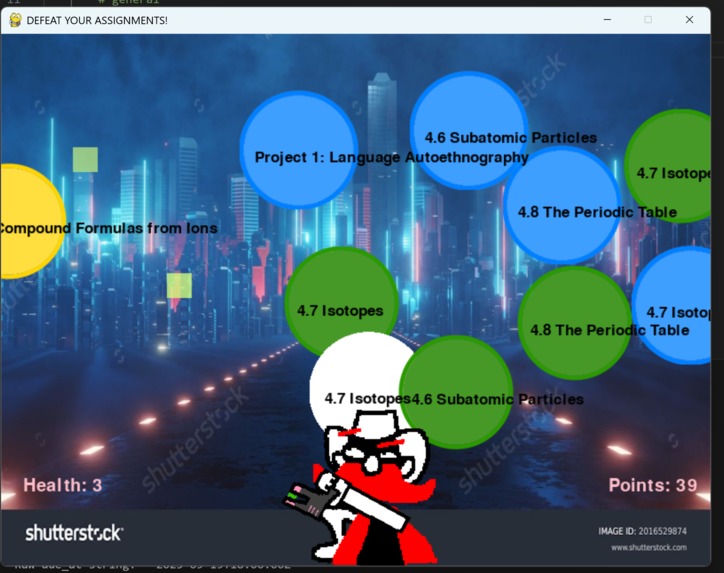Click the greyed-out maximize button
The width and height of the screenshot is (724, 573).
coord(648,19)
